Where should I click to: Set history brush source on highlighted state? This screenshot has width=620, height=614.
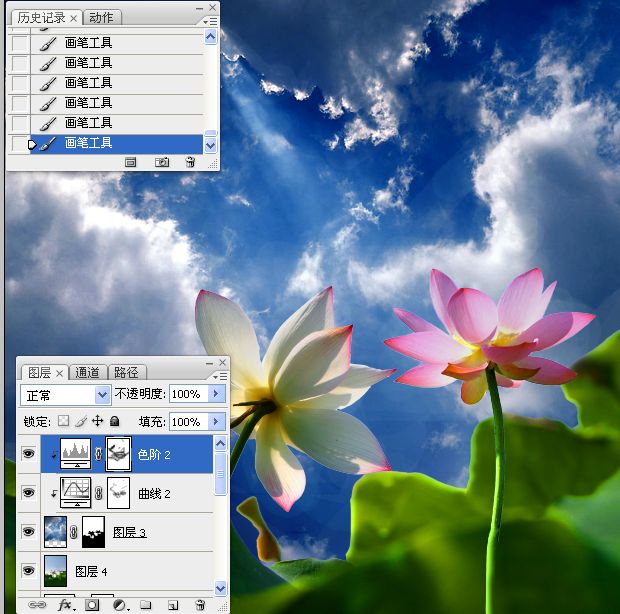(19, 143)
